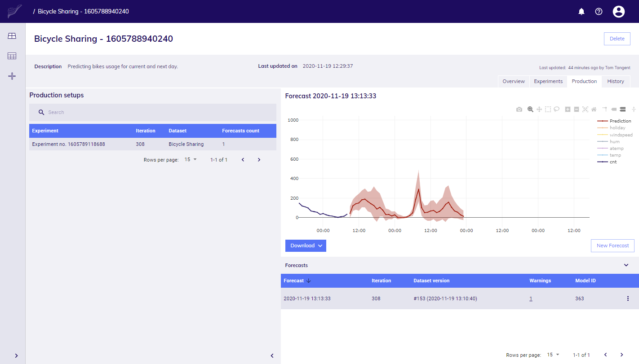Select the Box Select tool in chart toolbar

(x=548, y=109)
